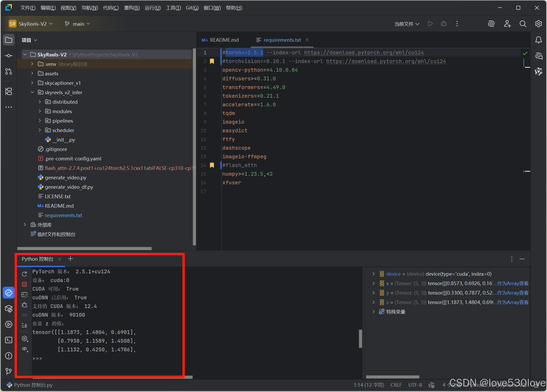This screenshot has height=392, width=547.
Task: Open the pytorch cu124 URL on line 1
Action: coord(364,53)
